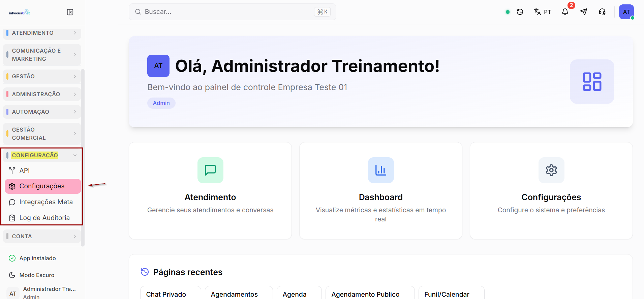Click the Buscar search field
The height and width of the screenshot is (299, 644).
click(233, 12)
